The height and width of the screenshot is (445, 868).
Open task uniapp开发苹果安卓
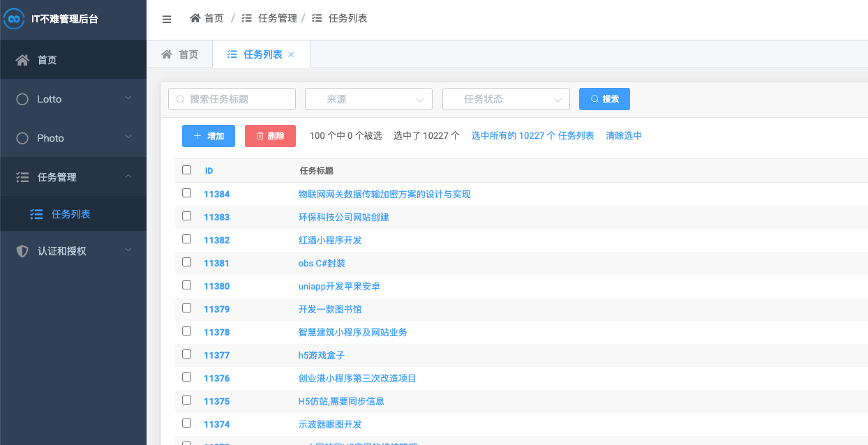[x=339, y=286]
